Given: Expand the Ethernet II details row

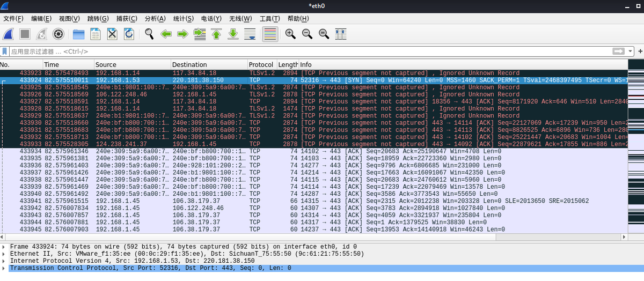Looking at the screenshot, I should pyautogui.click(x=4, y=254).
